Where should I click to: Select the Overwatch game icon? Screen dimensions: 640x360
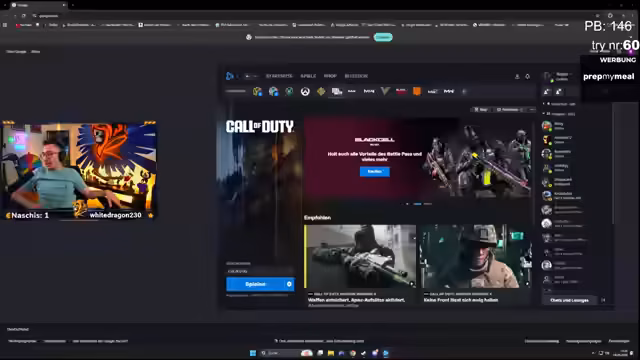pos(305,91)
